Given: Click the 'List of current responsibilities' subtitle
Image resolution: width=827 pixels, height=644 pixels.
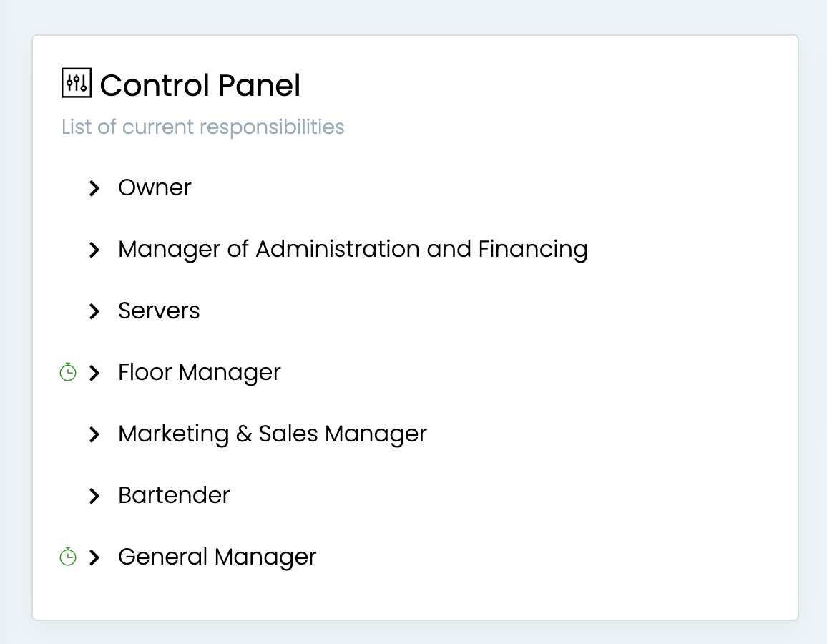Looking at the screenshot, I should pyautogui.click(x=202, y=127).
